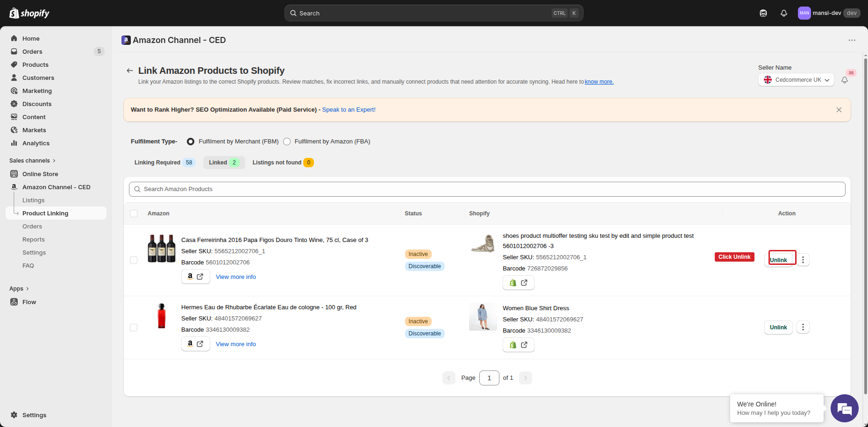
Task: Select Fulfilment by Merchant (FBM) radio
Action: coord(191,142)
